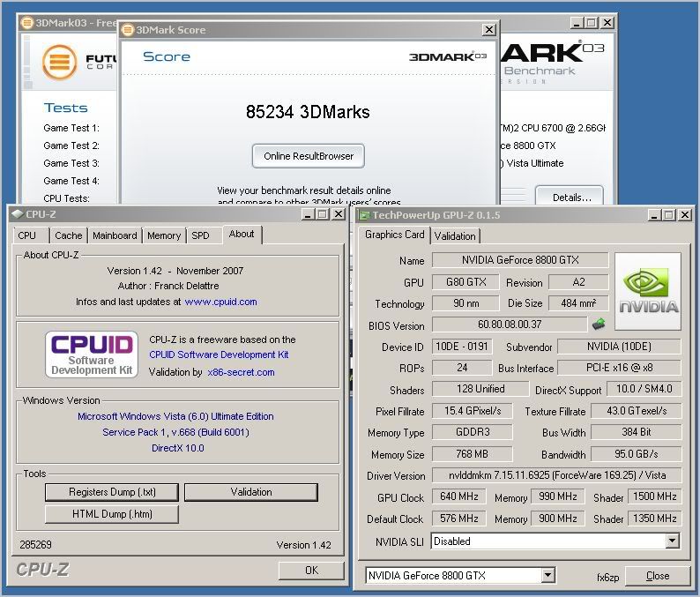
Task: Click the Shaders 128 Unified field
Action: [x=480, y=389]
